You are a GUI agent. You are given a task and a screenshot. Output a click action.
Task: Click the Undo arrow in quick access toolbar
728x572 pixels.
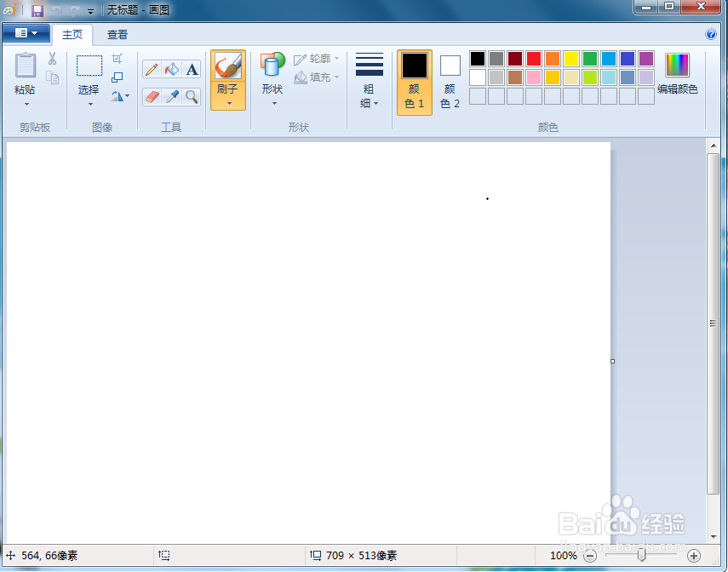pos(56,10)
